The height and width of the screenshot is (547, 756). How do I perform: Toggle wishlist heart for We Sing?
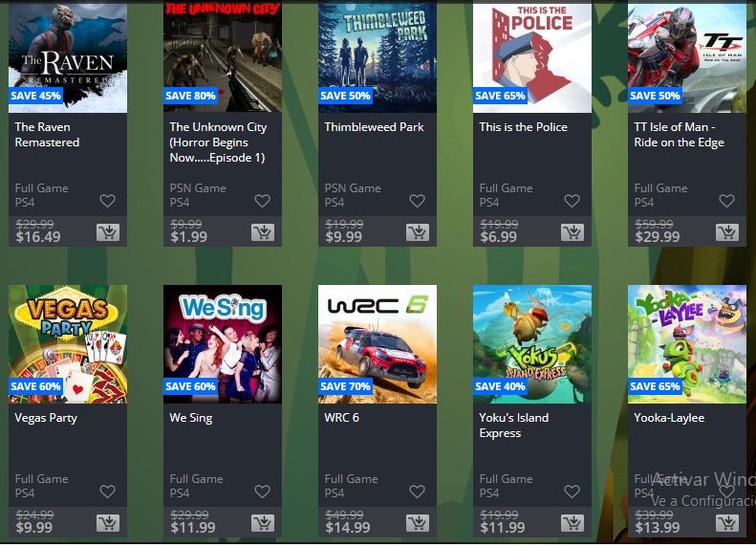tap(262, 492)
